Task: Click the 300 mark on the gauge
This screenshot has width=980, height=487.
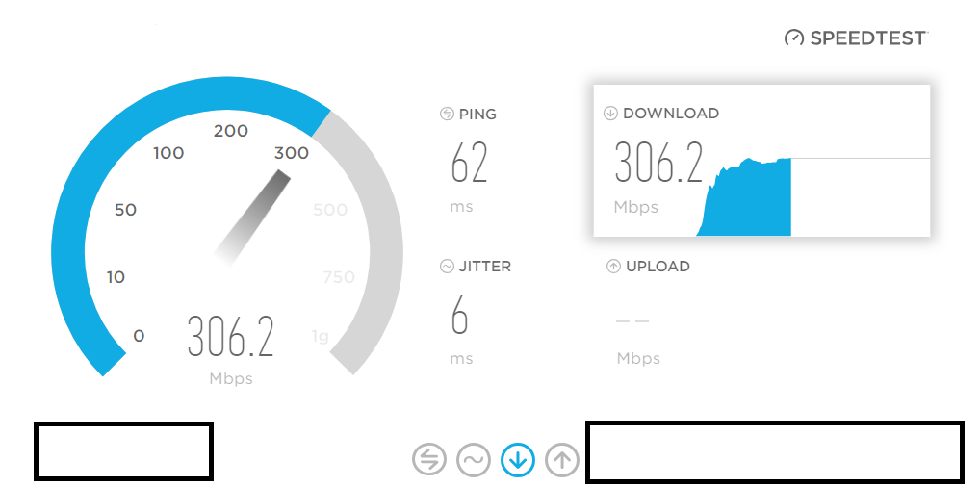Action: (292, 152)
